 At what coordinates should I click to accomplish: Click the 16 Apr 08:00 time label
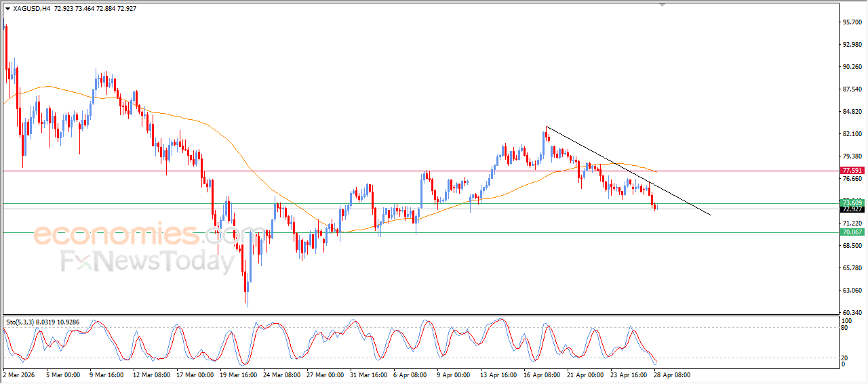click(542, 375)
